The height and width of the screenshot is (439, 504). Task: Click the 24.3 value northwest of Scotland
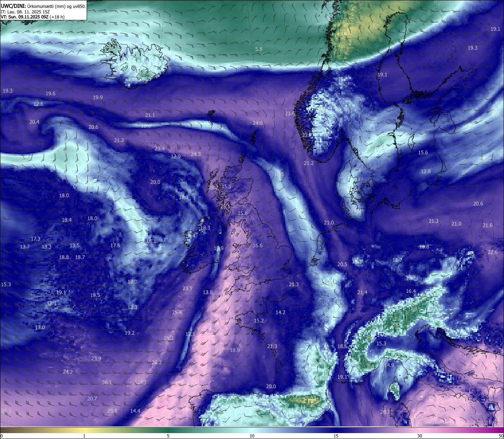196,154
